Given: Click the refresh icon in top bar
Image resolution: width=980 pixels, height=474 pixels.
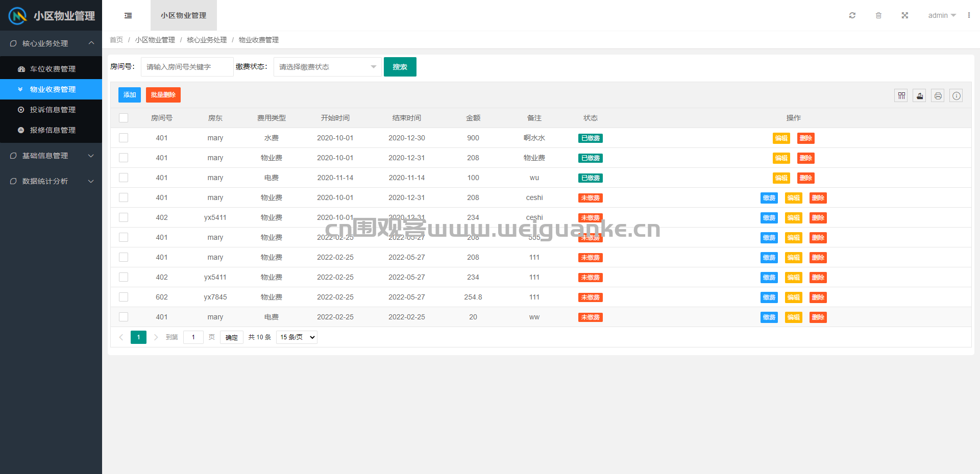Looking at the screenshot, I should point(852,15).
